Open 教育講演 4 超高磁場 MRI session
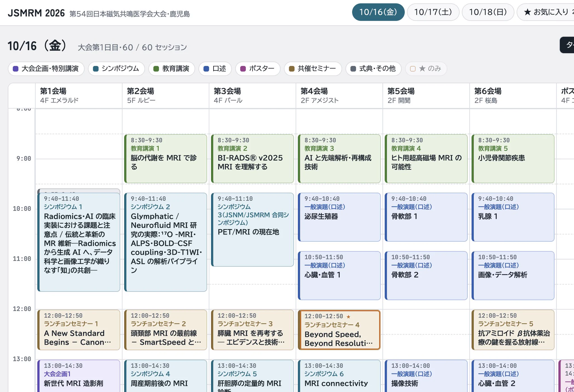The image size is (574, 392). click(x=426, y=159)
